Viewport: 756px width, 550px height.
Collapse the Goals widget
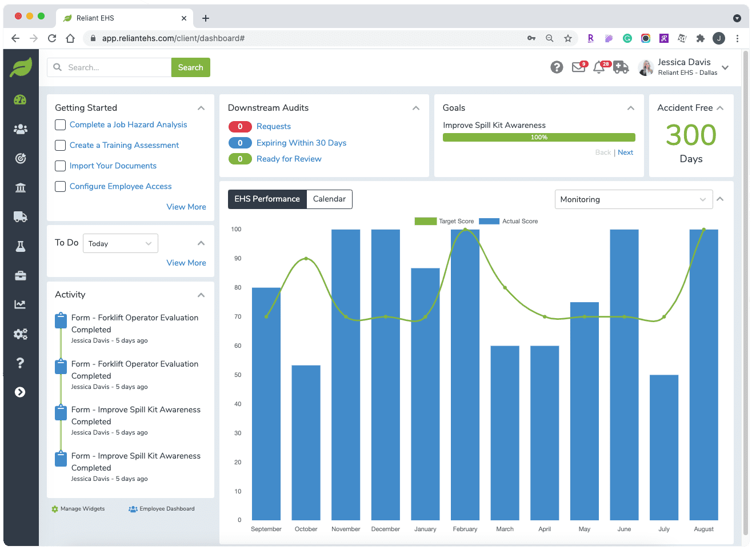(631, 108)
